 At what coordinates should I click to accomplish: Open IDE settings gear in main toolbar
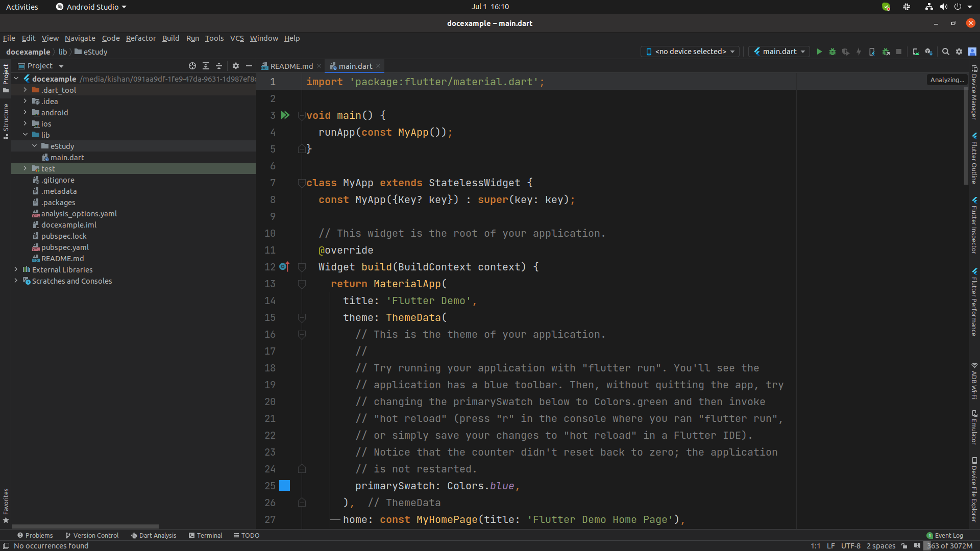tap(959, 52)
